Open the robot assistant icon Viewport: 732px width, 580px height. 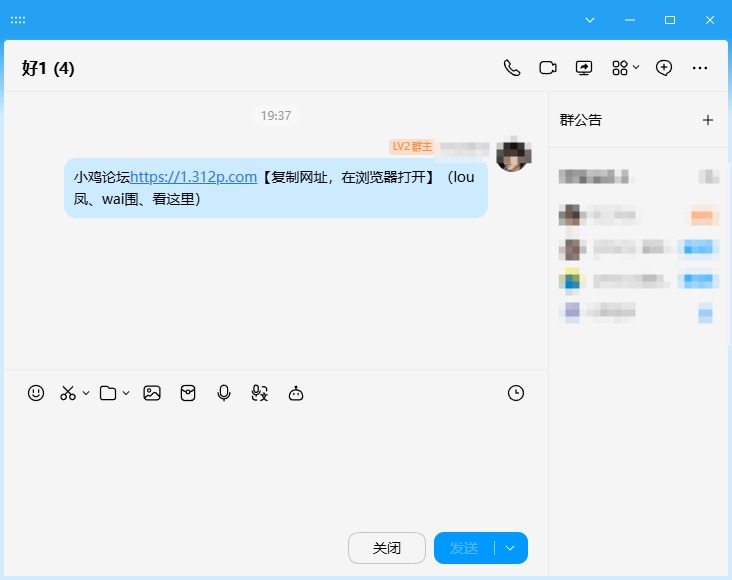(296, 393)
